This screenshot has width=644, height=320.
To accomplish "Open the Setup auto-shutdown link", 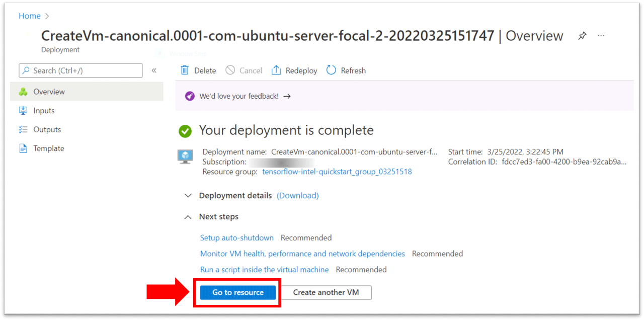I will [x=237, y=238].
